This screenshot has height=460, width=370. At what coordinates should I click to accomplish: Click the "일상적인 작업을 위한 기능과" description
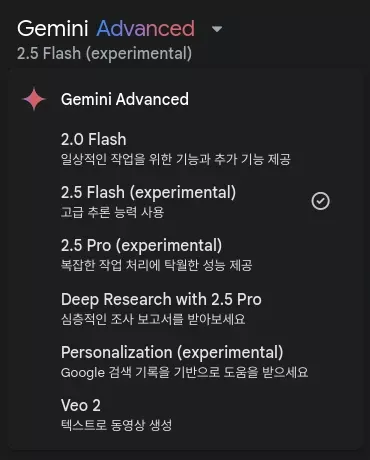point(135,159)
